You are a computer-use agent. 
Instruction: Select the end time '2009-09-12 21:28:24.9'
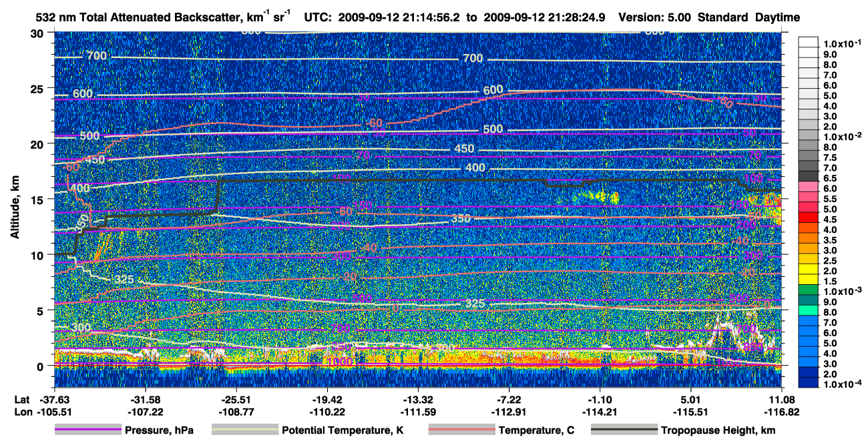coord(543,18)
